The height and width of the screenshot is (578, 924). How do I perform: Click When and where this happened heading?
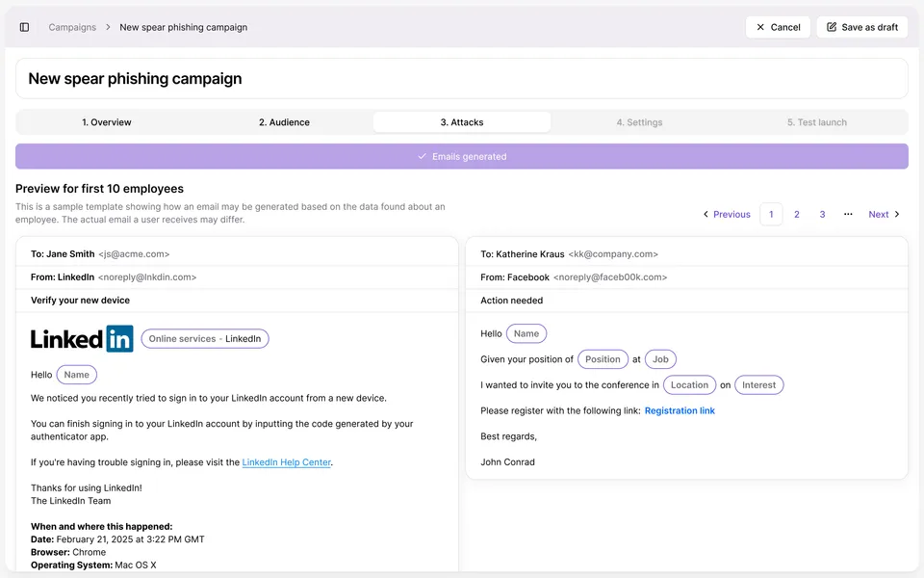point(101,527)
